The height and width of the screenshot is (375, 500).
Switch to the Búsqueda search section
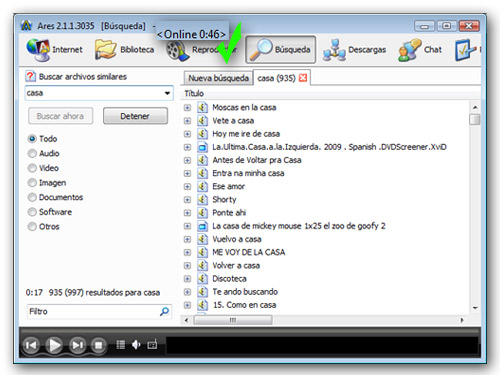(x=281, y=50)
